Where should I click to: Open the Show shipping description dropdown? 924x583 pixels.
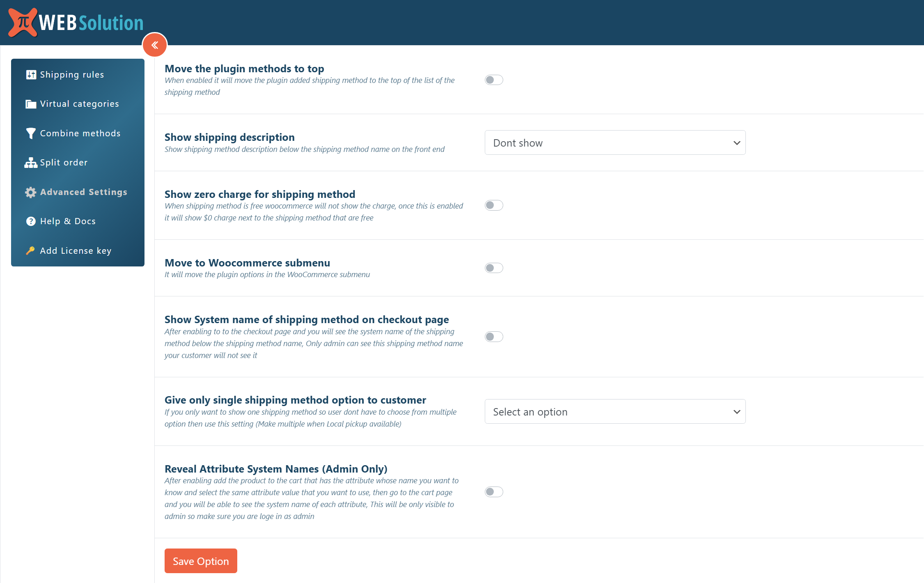(x=614, y=143)
